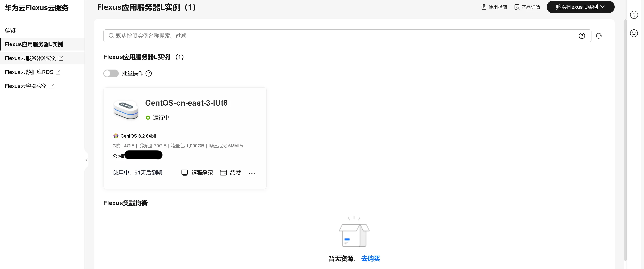This screenshot has width=644, height=269.
Task: Click the 2核 | 4GiB specification line
Action: point(178,146)
